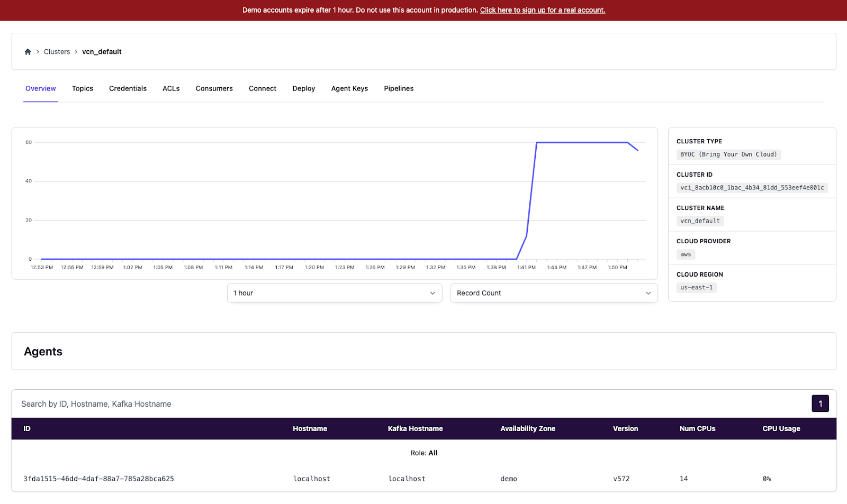
Task: Select the Consumers tab
Action: (214, 89)
